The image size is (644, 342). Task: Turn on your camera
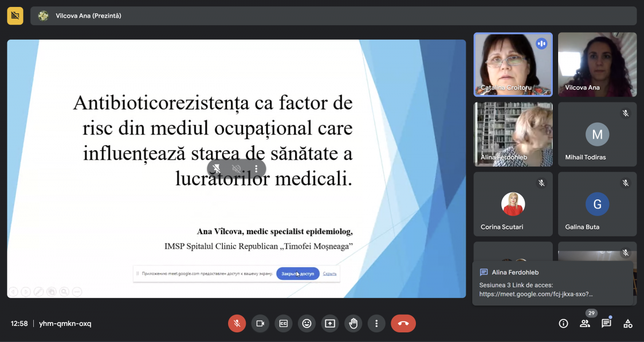pyautogui.click(x=260, y=323)
